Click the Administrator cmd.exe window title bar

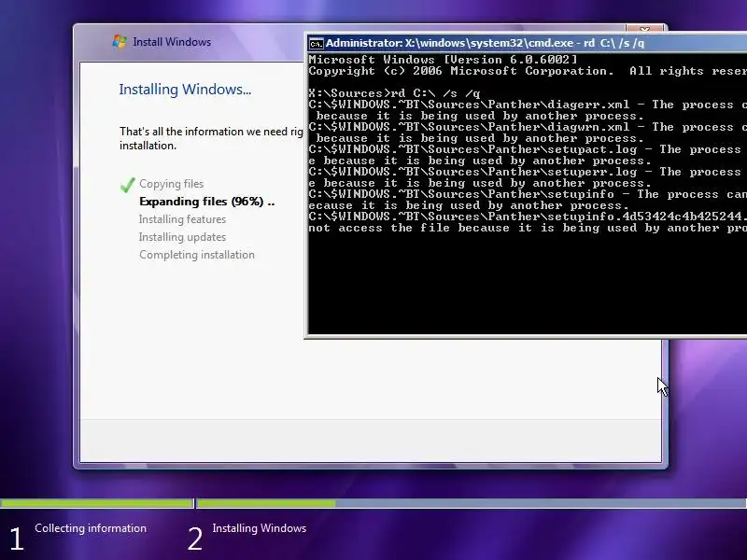point(527,43)
